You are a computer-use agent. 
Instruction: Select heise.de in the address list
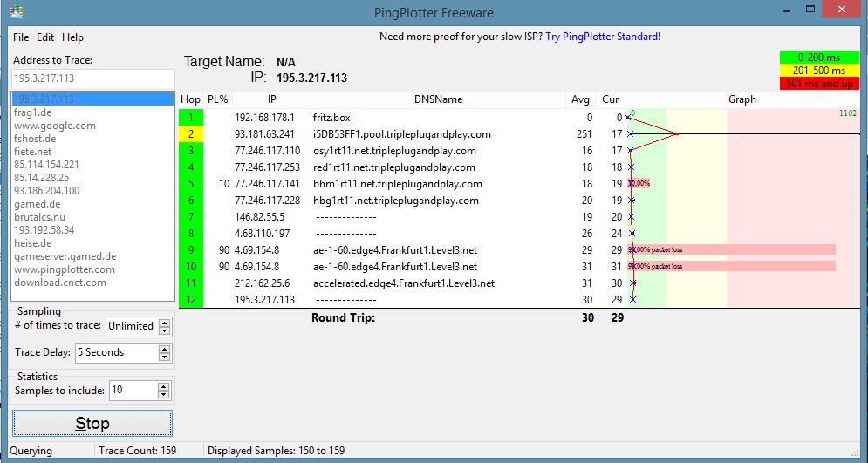click(x=33, y=243)
